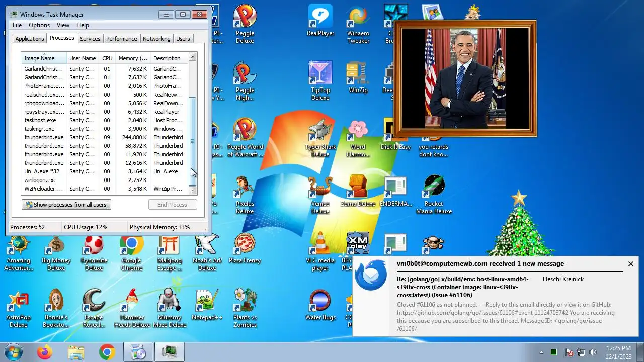Viewport: 644px width, 362px height.
Task: Open Google Chrome desktop shortcut
Action: [x=132, y=251]
